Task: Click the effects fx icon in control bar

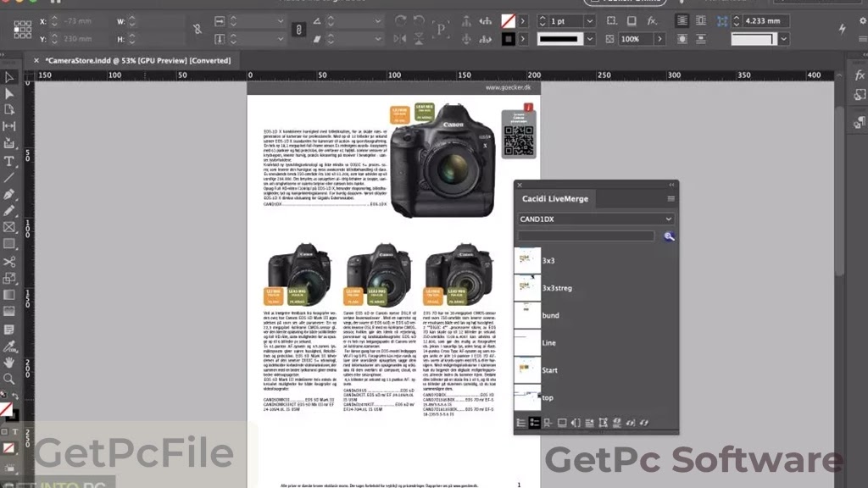Action: pos(652,21)
